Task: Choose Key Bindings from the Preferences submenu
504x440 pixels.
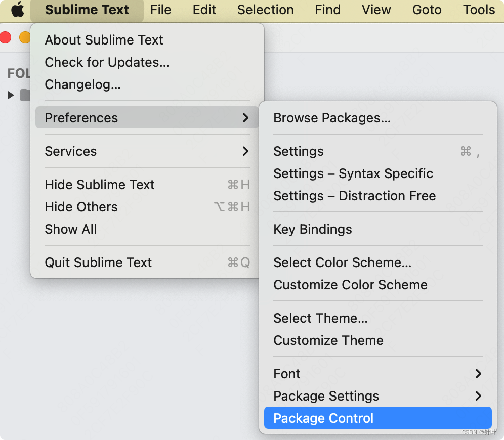Action: point(312,229)
